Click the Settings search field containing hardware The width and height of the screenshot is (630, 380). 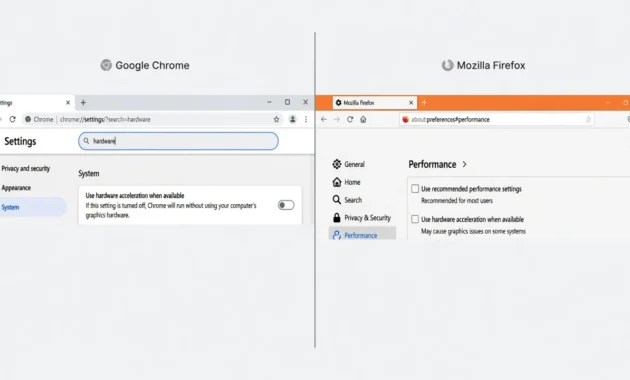[178, 141]
